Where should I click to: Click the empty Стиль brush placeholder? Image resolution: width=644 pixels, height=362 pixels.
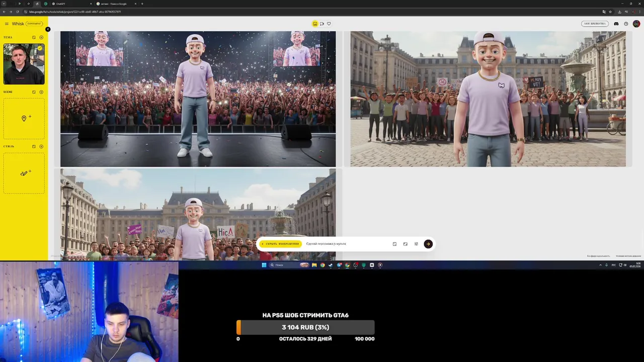click(x=24, y=173)
